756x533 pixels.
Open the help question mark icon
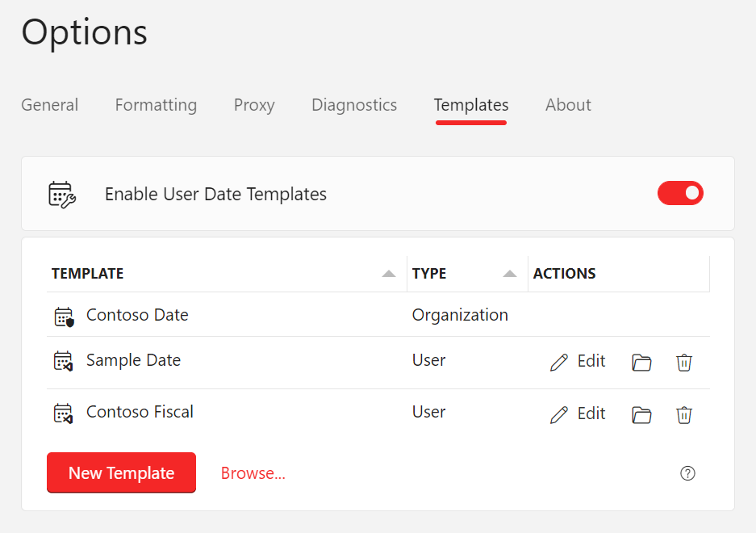tap(687, 473)
